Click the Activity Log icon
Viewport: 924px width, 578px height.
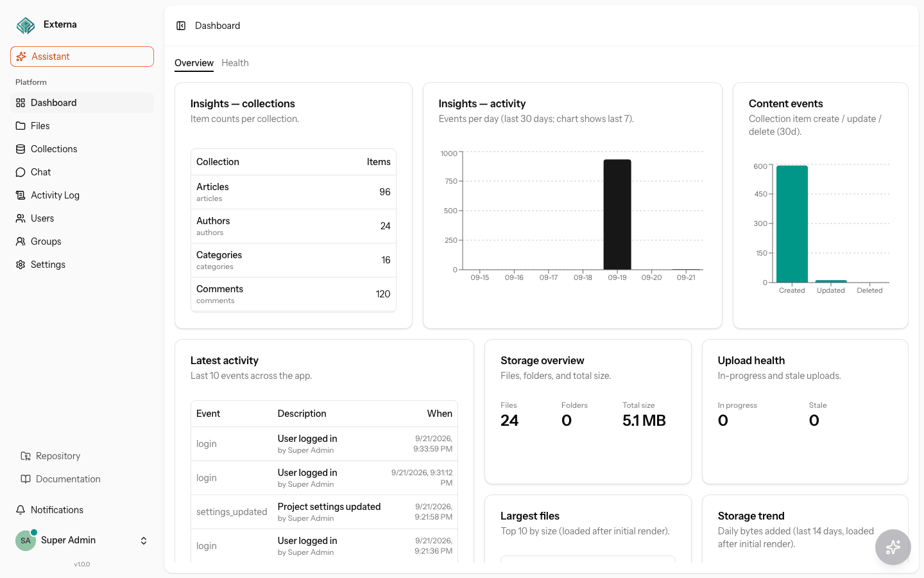tap(21, 195)
